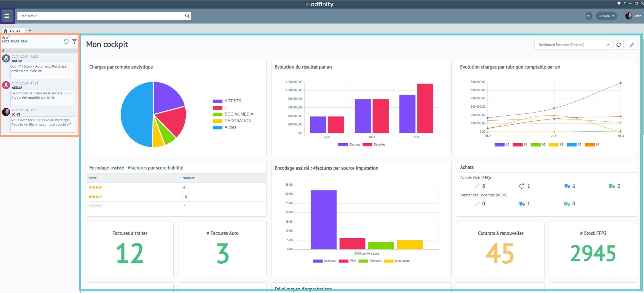
Task: Switch to the Accueil tab
Action: point(12,31)
